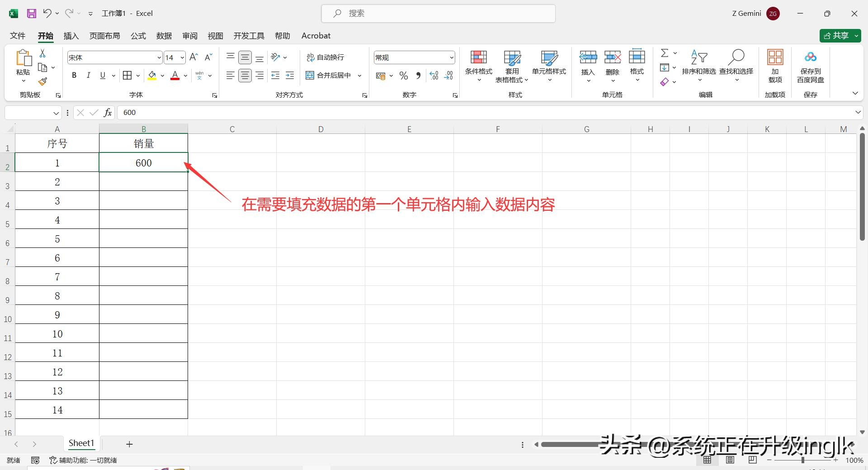
Task: Open Conditional Formatting icon
Action: tap(478, 58)
